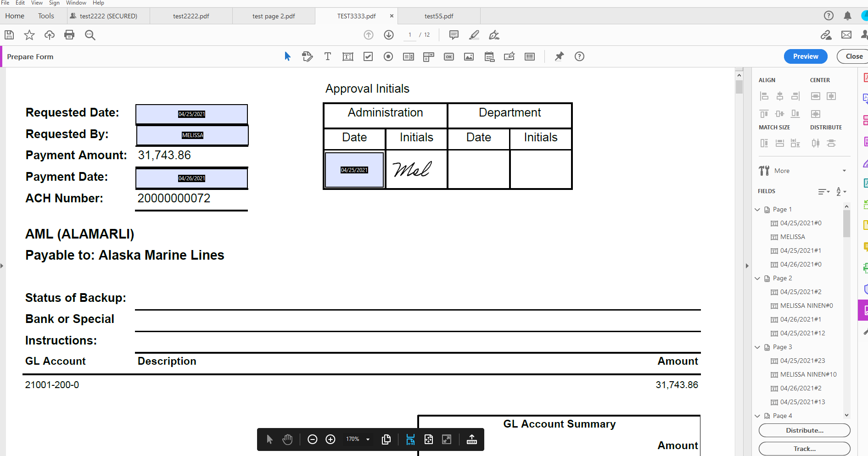
Task: Add a Checkbox field to the form
Action: pyautogui.click(x=368, y=56)
